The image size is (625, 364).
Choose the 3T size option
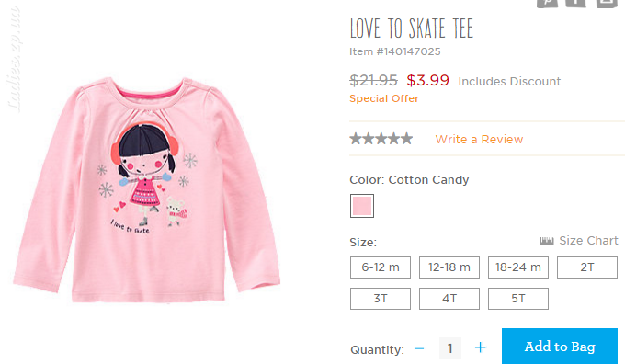coord(381,299)
